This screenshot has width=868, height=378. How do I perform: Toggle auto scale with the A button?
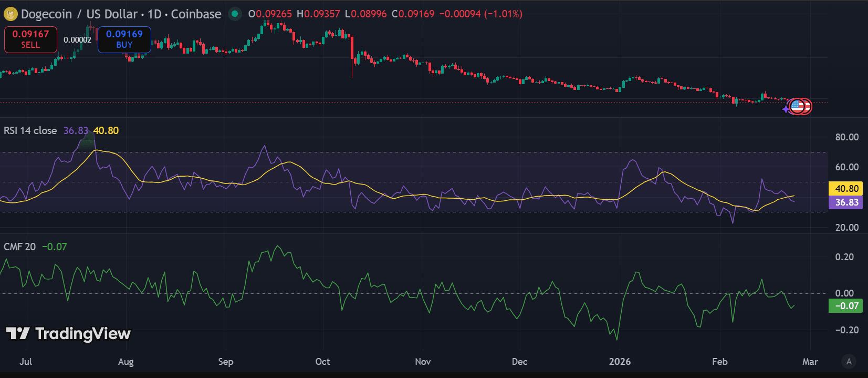click(849, 361)
